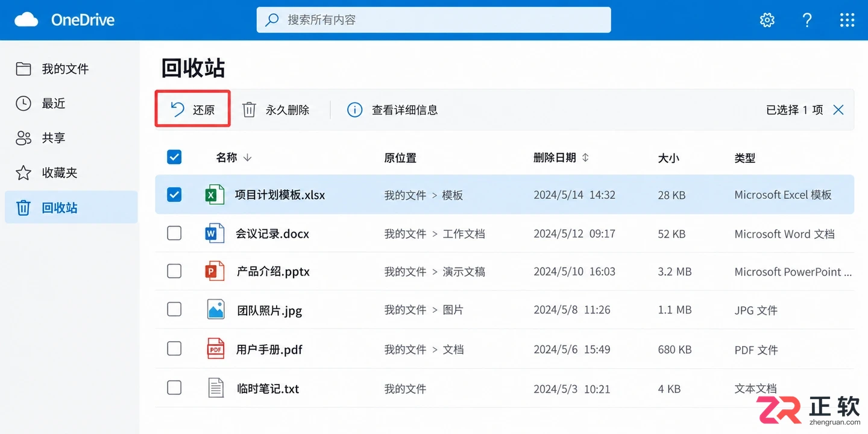
Task: Click type Microsoft Excel 模板
Action: tap(783, 195)
